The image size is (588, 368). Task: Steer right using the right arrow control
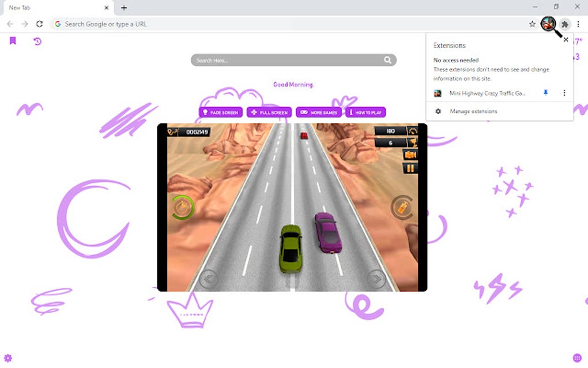coord(378,279)
